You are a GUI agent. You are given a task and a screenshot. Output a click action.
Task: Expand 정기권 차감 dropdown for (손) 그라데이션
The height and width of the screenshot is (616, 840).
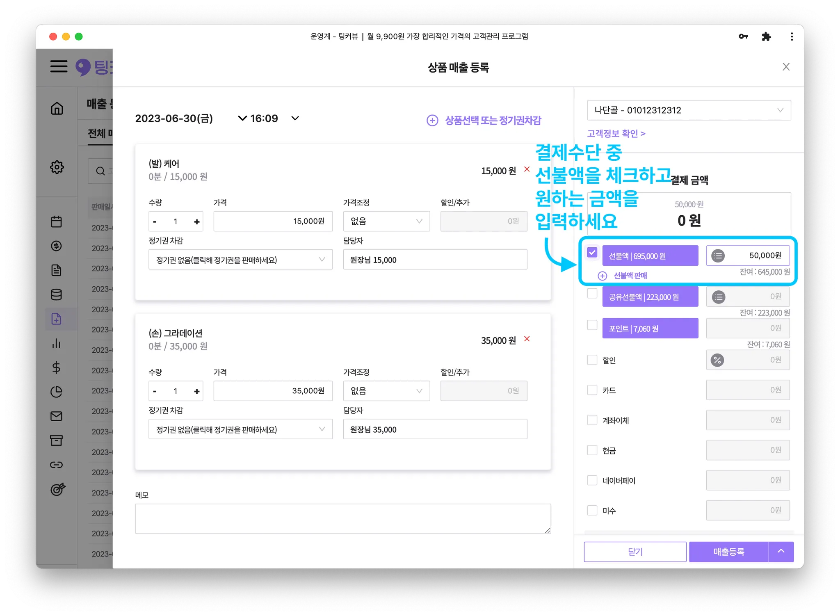[x=240, y=429]
